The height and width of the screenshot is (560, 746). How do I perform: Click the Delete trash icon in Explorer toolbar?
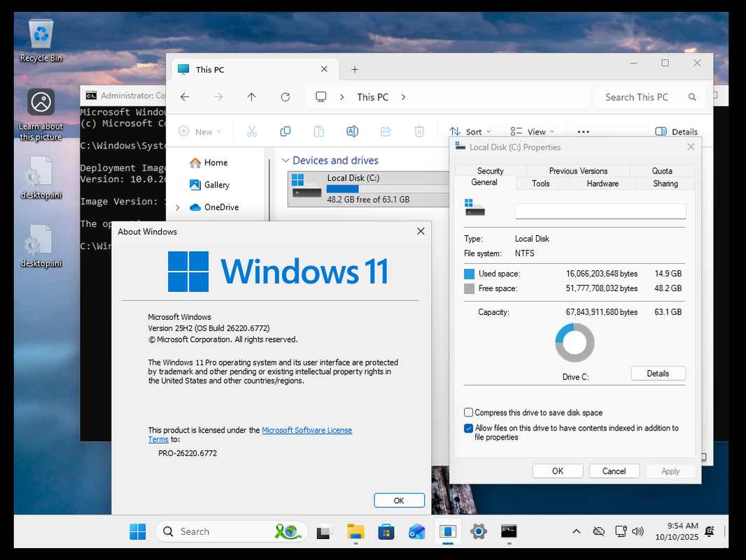(419, 132)
